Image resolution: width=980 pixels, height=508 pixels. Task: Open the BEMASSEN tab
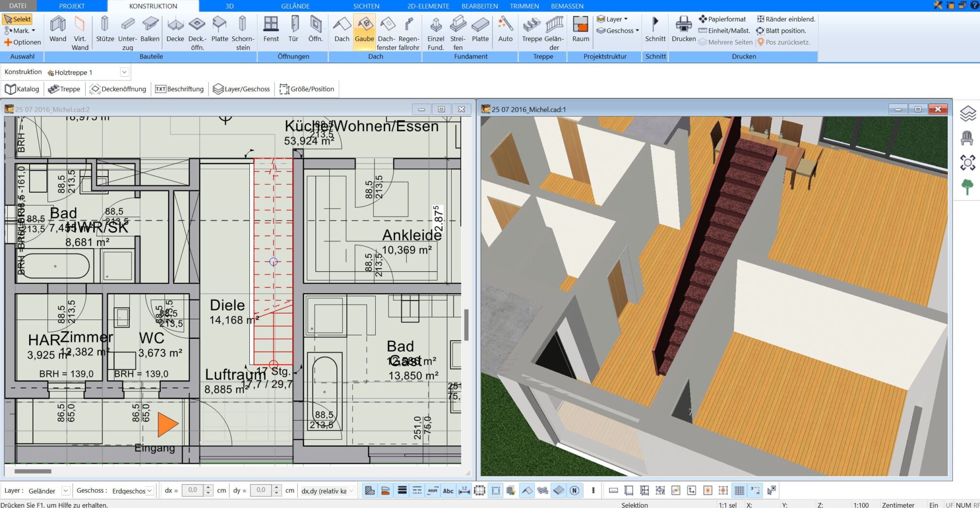tap(567, 6)
